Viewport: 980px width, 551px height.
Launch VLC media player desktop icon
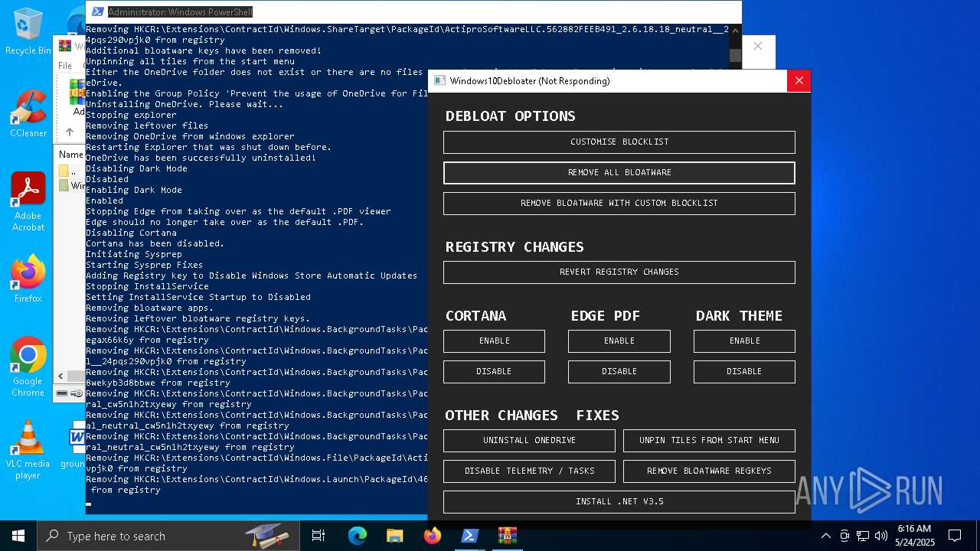(x=28, y=449)
